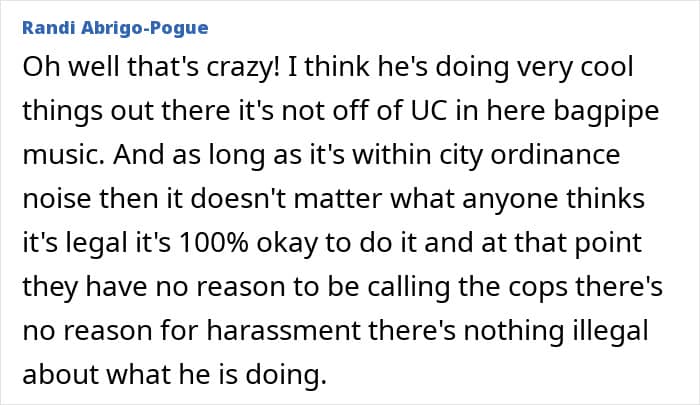Click the word "harassment" in the comment

(x=283, y=330)
